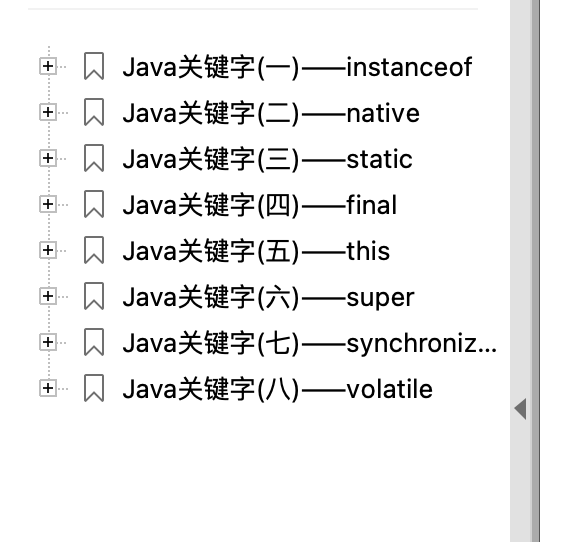Expand the volatile bookmark node
Image resolution: width=588 pixels, height=542 pixels.
(48, 388)
